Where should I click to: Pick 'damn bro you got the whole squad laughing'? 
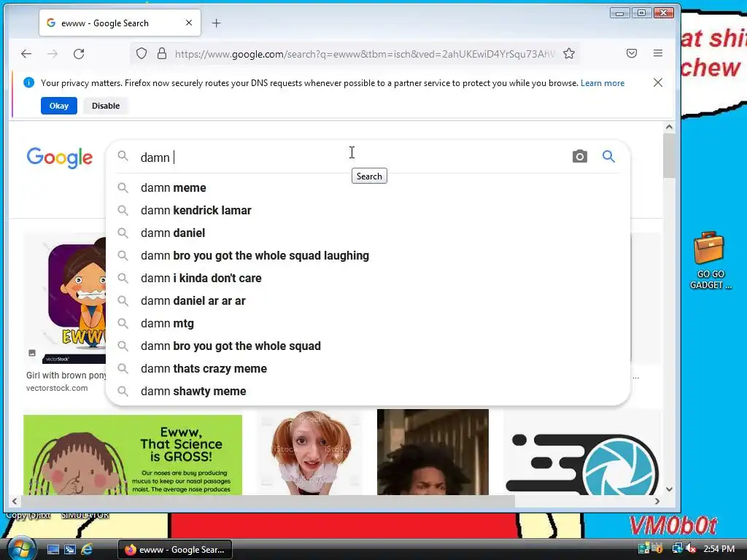point(368,255)
